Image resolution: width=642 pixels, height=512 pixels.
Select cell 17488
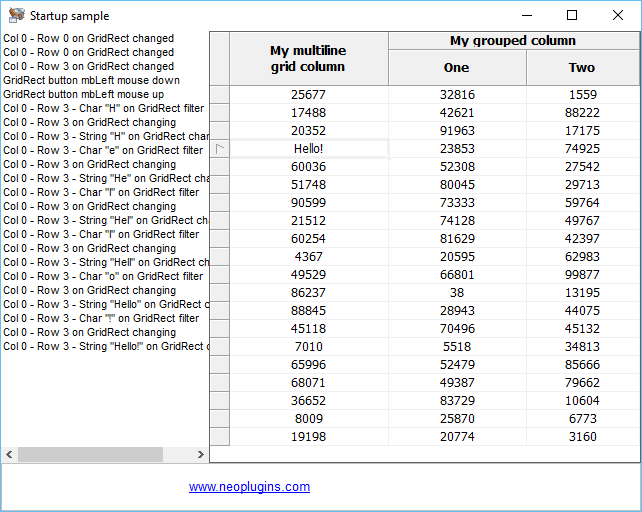pyautogui.click(x=309, y=113)
